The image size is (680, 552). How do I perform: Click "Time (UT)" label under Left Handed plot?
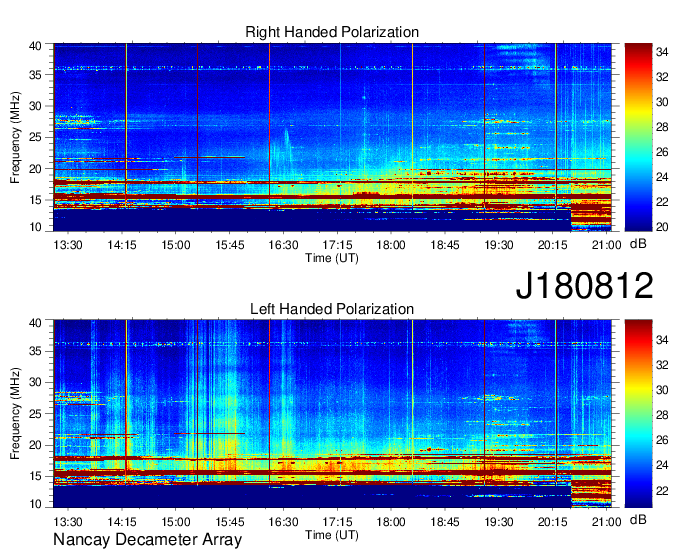pyautogui.click(x=332, y=535)
